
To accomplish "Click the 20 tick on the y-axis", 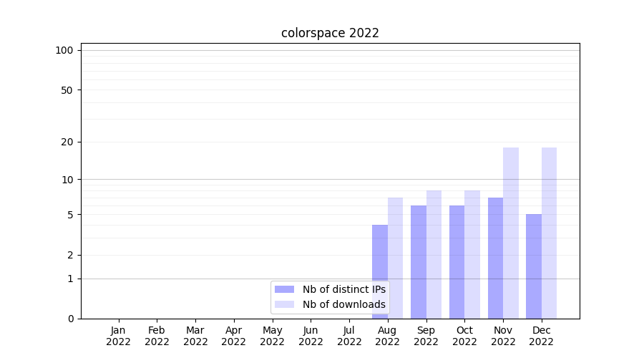I will [x=67, y=142].
